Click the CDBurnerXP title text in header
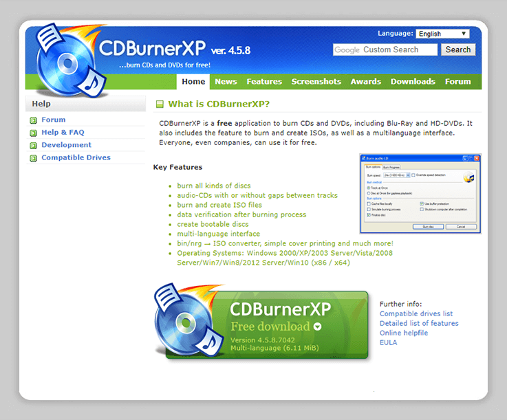The image size is (507, 420). pyautogui.click(x=152, y=48)
